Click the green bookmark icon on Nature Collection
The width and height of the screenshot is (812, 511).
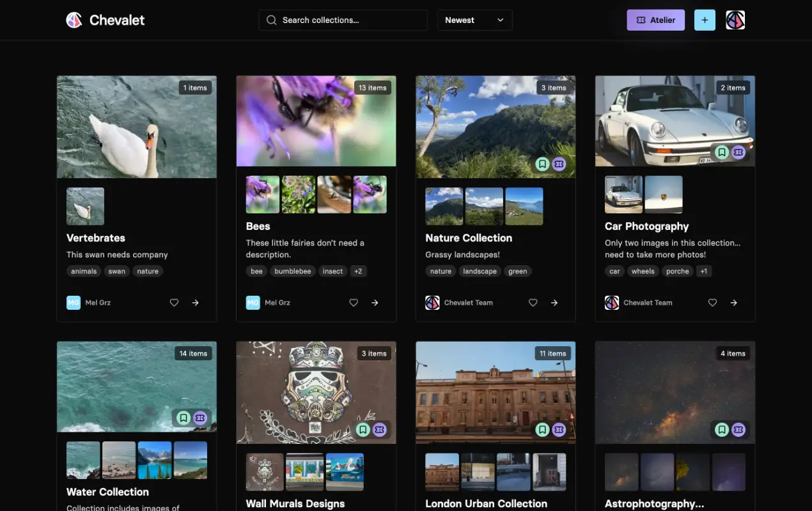(542, 164)
